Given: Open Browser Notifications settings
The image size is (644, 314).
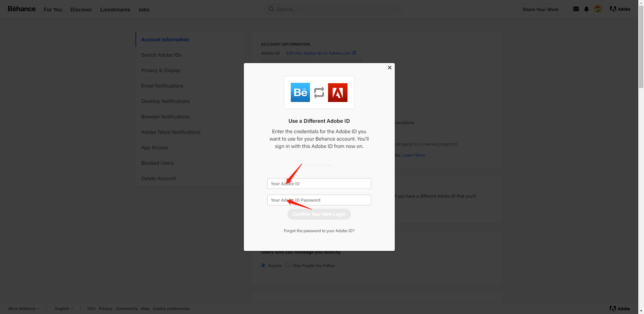Looking at the screenshot, I should [190, 117].
